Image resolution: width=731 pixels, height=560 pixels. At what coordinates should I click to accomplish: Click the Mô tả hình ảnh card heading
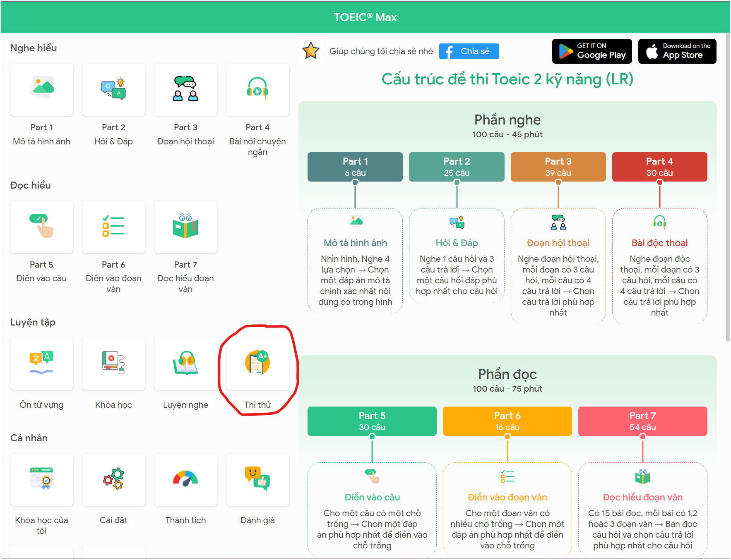(x=356, y=243)
